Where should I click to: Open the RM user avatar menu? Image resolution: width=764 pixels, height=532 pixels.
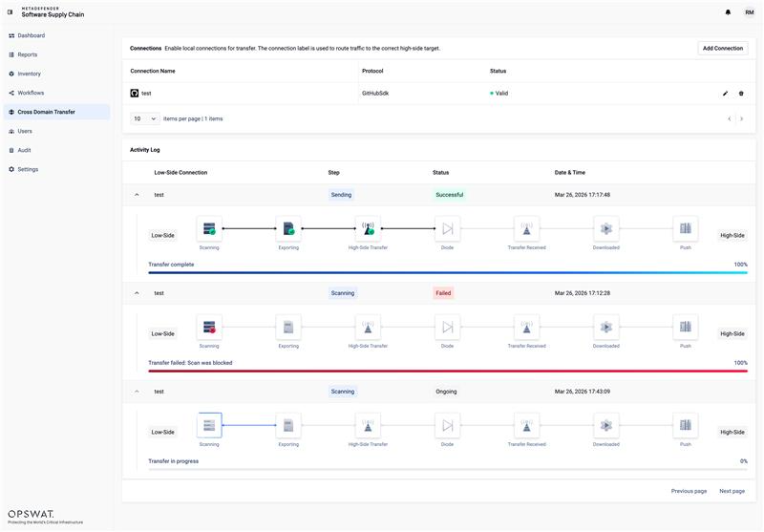coord(749,12)
